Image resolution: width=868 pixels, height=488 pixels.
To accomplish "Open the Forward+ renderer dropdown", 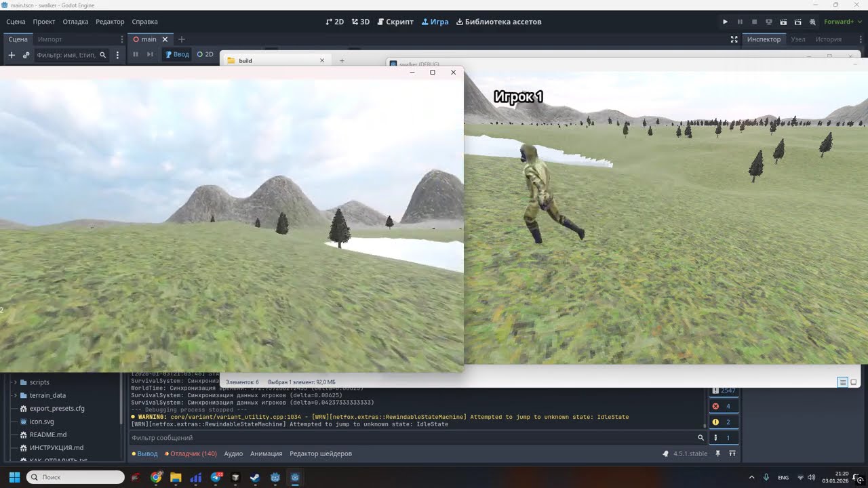I will point(843,22).
